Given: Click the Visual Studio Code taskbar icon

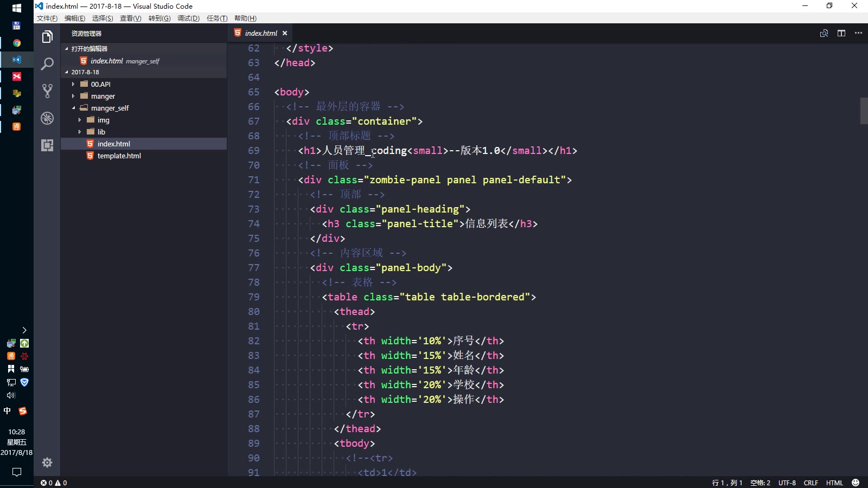Looking at the screenshot, I should coord(17,60).
